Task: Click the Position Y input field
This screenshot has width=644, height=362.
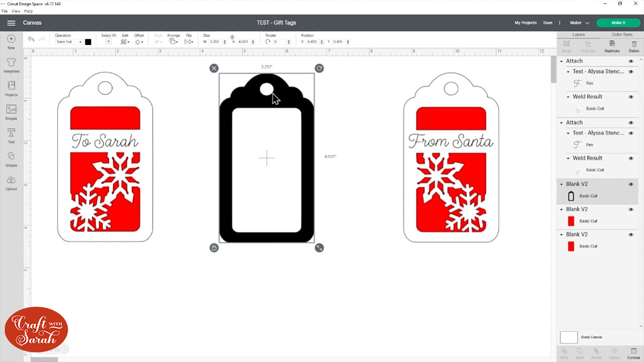Action: (x=341, y=42)
